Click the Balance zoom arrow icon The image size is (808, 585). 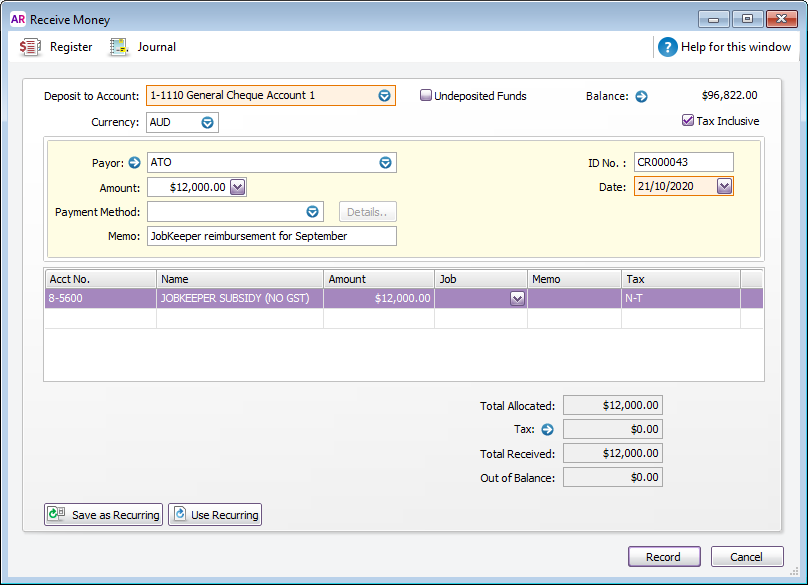(x=642, y=96)
